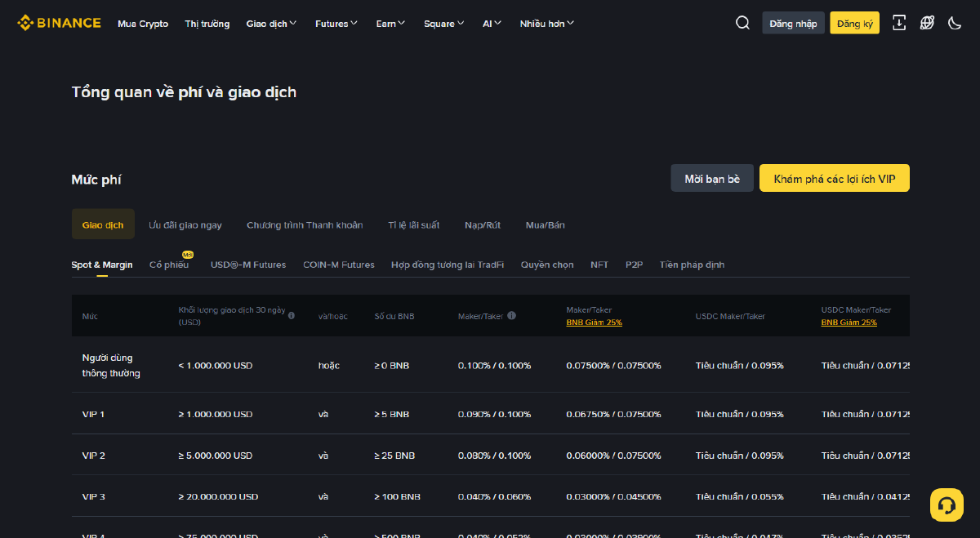Click the ≥ 5.000.000 USD cell

216,456
